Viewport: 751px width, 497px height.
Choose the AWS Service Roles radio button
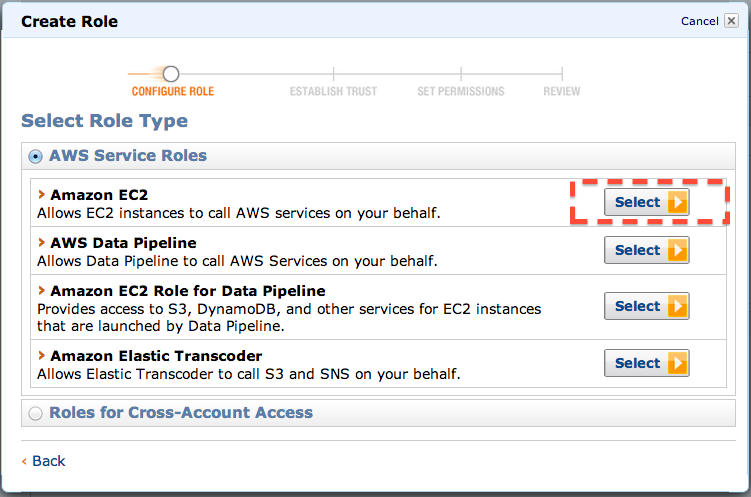[x=35, y=156]
